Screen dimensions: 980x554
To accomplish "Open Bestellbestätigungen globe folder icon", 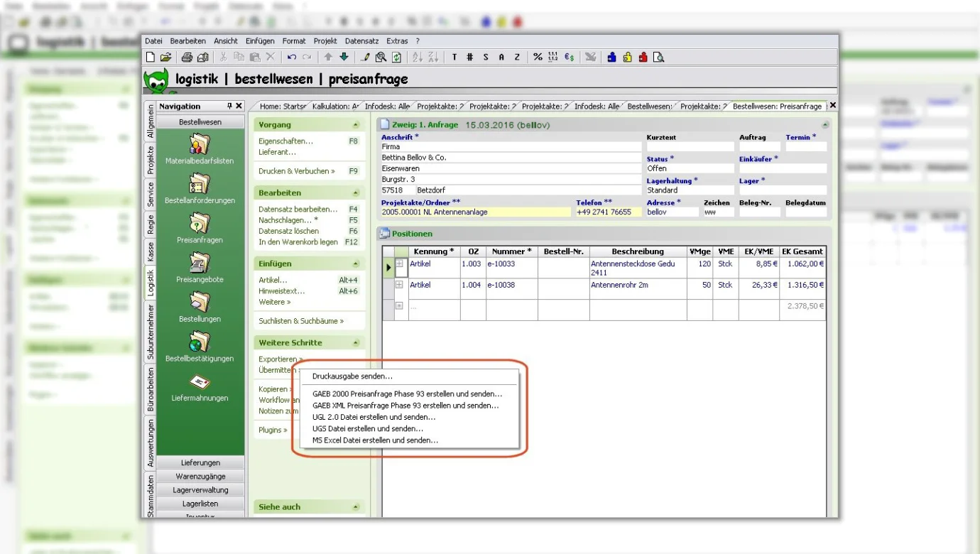I will 200,342.
